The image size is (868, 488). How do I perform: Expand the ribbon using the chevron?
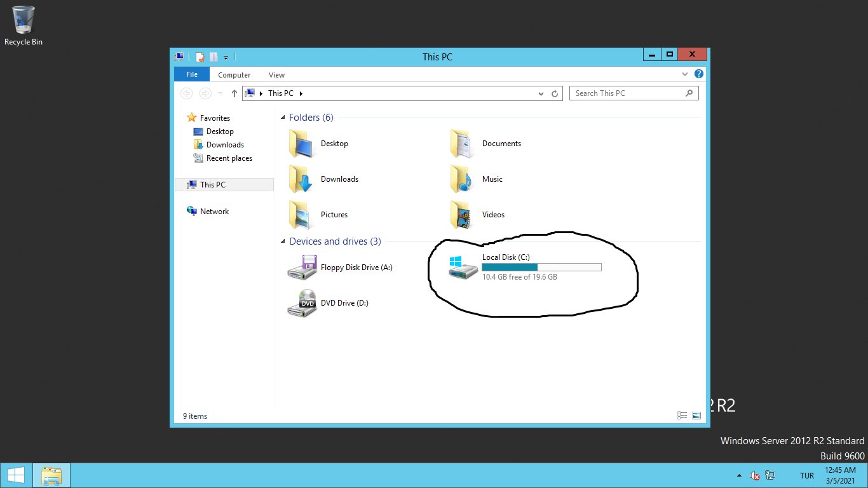point(686,74)
